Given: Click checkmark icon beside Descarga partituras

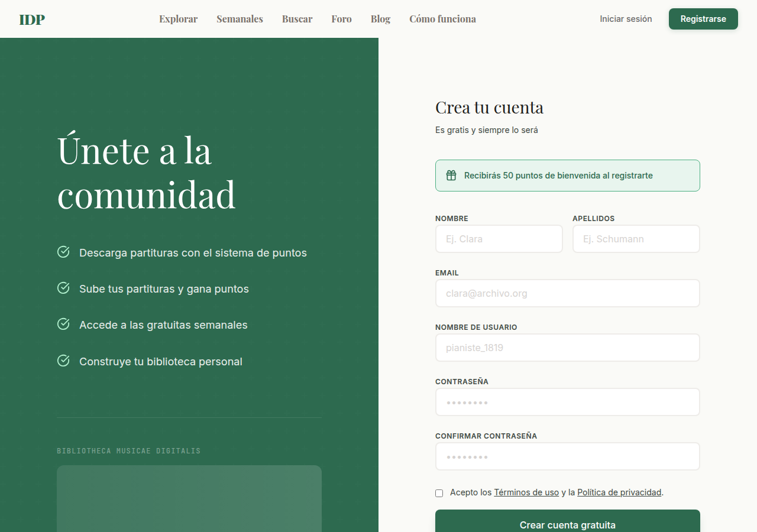Looking at the screenshot, I should [63, 252].
